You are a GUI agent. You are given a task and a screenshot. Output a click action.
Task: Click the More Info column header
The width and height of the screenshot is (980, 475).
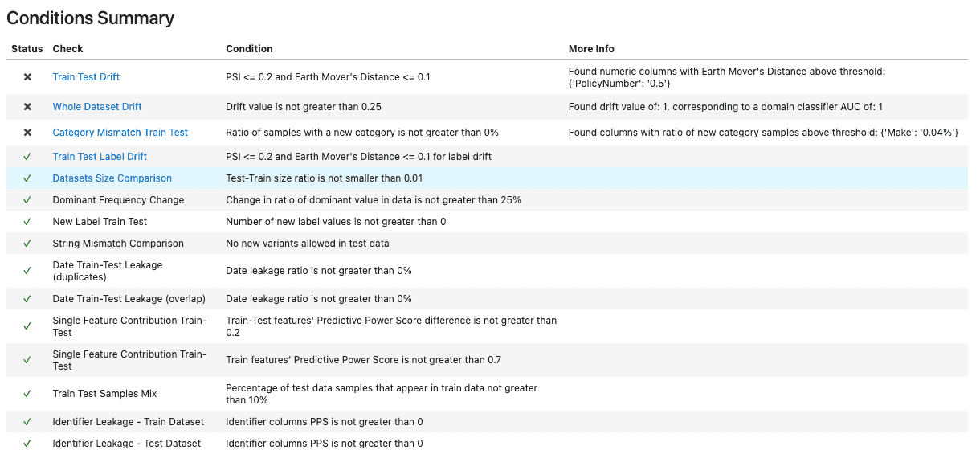coord(591,49)
